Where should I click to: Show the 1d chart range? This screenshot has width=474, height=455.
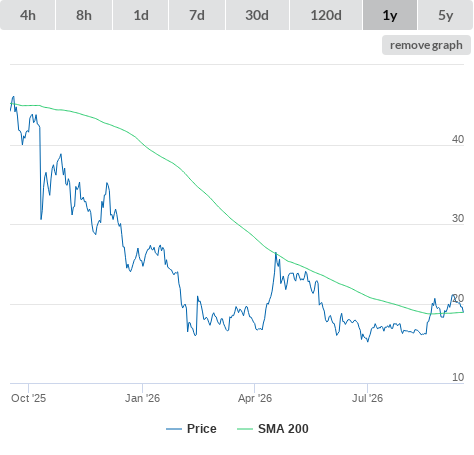pos(141,15)
